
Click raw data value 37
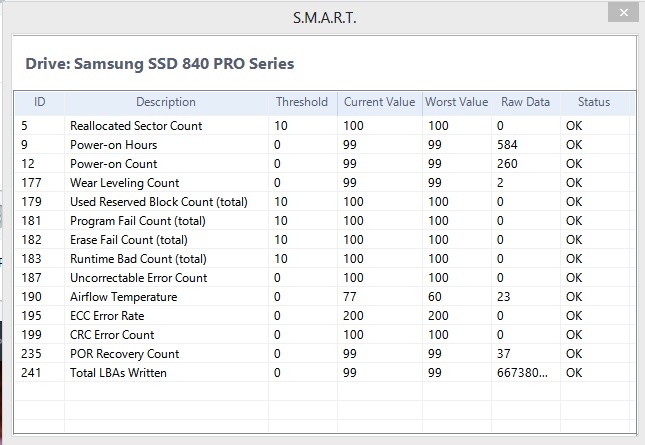coord(503,354)
